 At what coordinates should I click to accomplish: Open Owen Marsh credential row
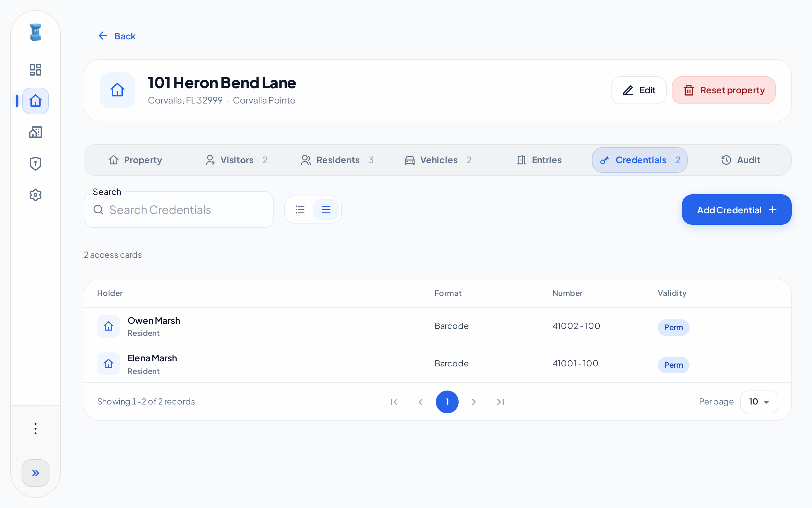(x=437, y=326)
